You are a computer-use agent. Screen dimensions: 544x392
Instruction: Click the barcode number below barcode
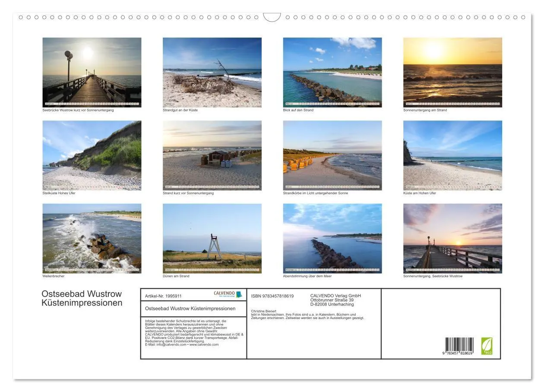(456, 353)
